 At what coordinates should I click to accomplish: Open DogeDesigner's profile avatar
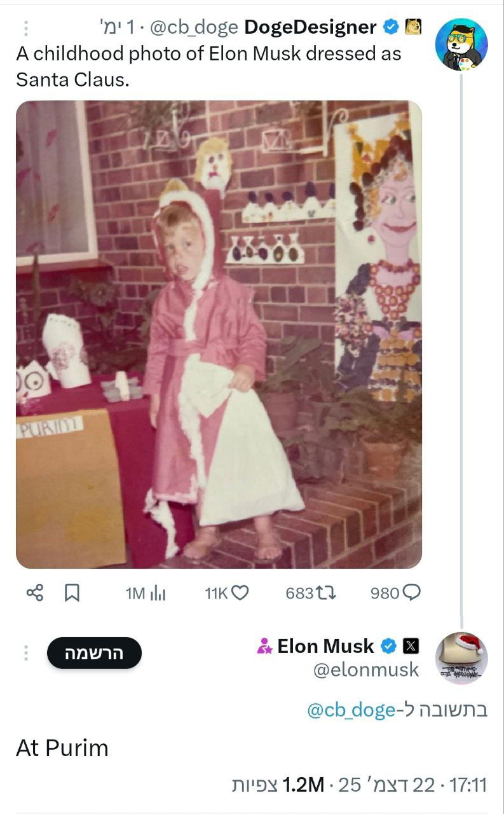(461, 43)
